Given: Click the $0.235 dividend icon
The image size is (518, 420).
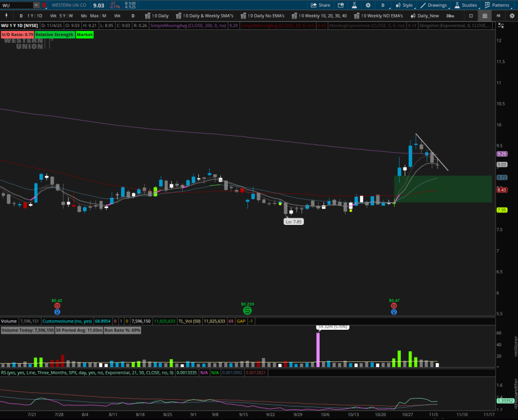Looking at the screenshot, I should click(x=247, y=311).
